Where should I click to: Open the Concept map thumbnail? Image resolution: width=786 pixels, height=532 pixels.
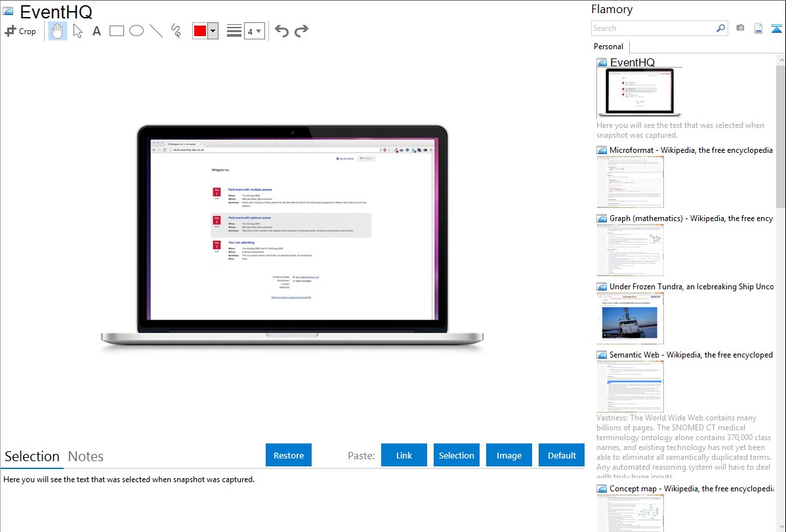tap(630, 514)
